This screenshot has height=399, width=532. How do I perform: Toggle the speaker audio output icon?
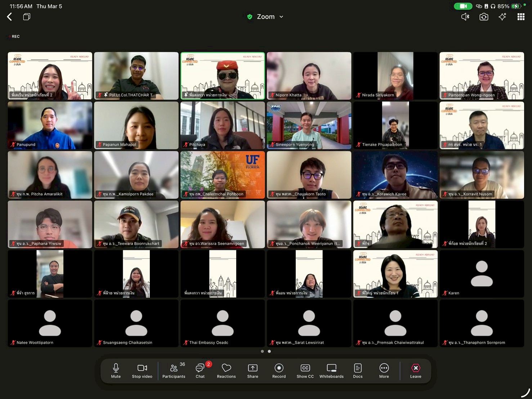point(465,17)
